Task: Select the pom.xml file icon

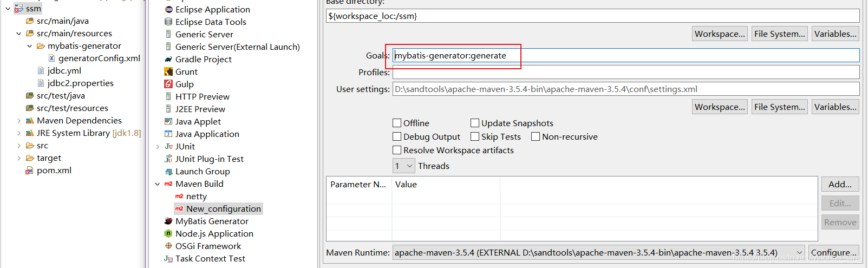Action: click(x=30, y=171)
